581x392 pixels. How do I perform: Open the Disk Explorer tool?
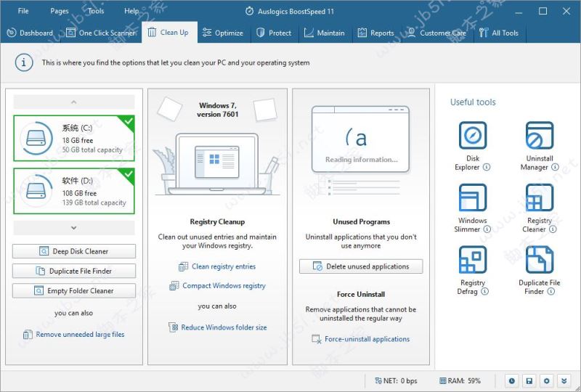point(473,136)
